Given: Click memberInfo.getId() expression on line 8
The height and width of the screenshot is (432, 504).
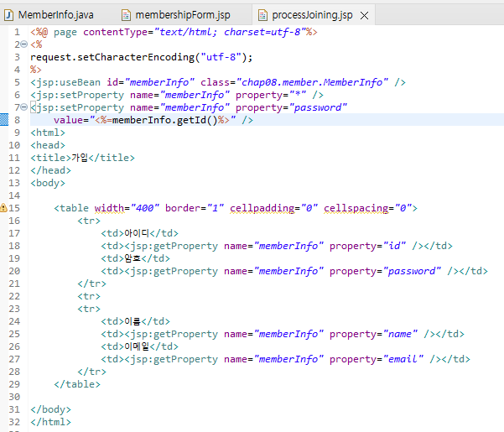Looking at the screenshot, I should pyautogui.click(x=164, y=120).
